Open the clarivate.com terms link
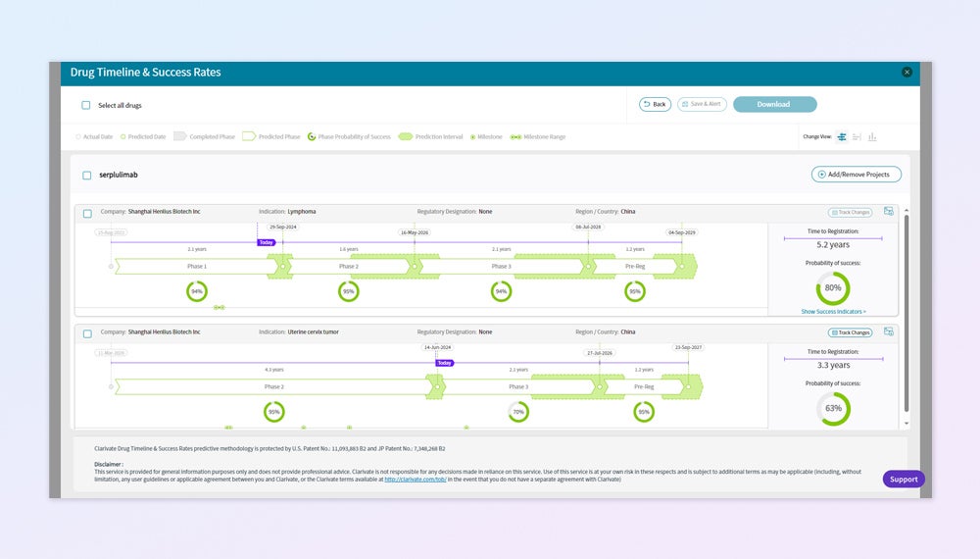This screenshot has height=559, width=980. coord(416,480)
